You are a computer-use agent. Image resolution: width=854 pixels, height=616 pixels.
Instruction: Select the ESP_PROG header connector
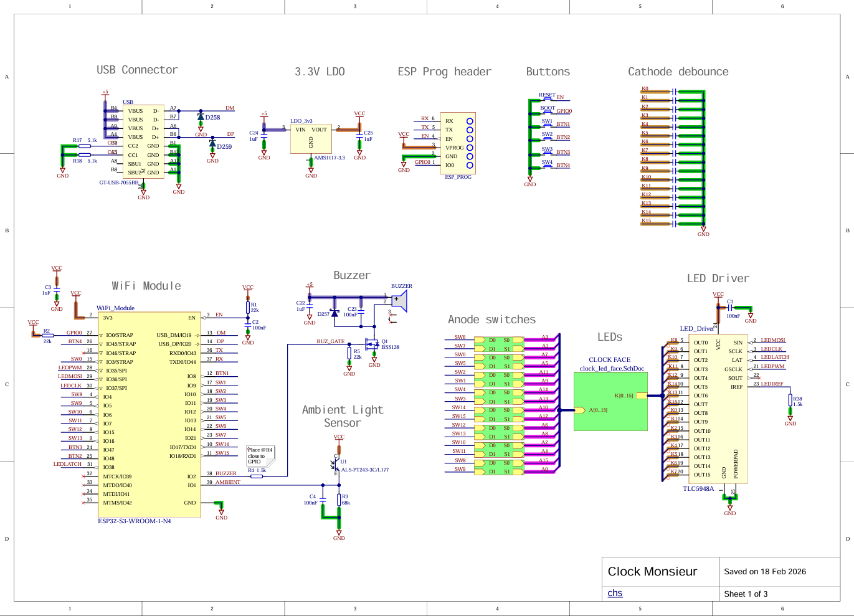pyautogui.click(x=458, y=143)
